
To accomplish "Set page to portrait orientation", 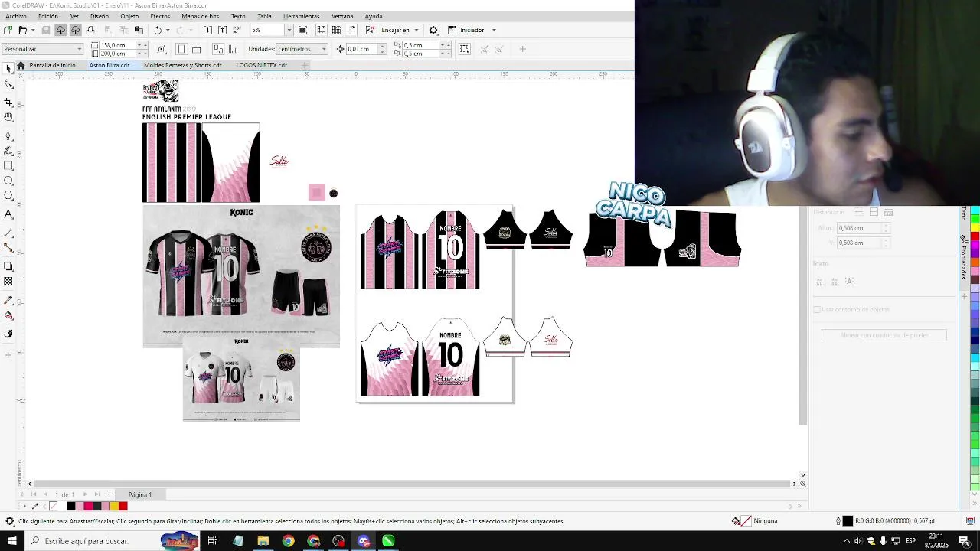I will (x=181, y=49).
